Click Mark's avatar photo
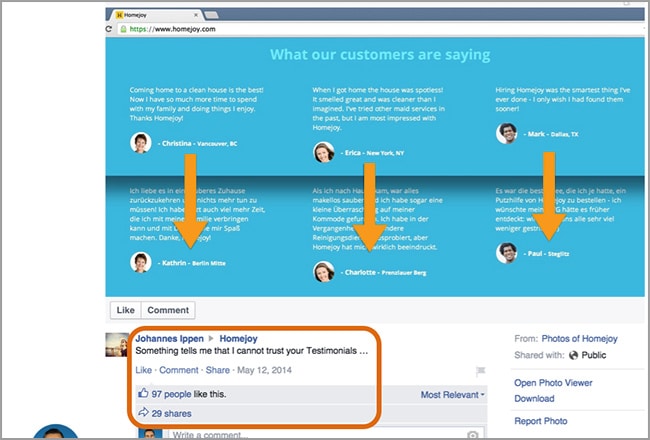 507,134
